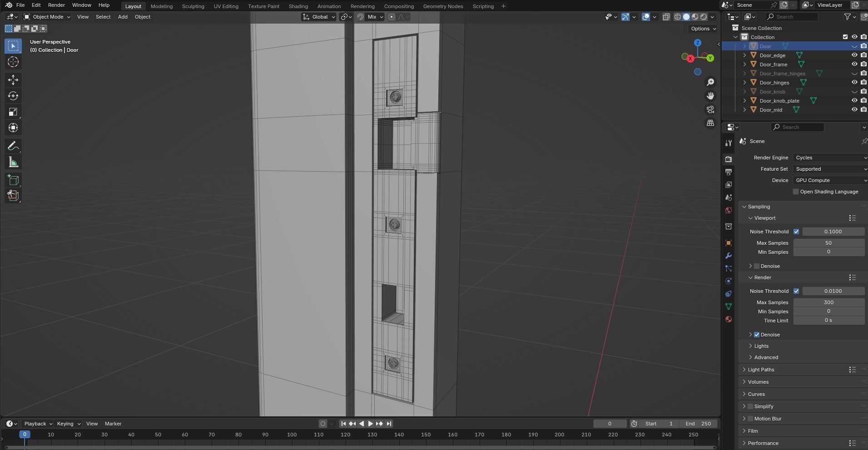The height and width of the screenshot is (450, 868).
Task: Open the Output properties tab
Action: tap(729, 172)
